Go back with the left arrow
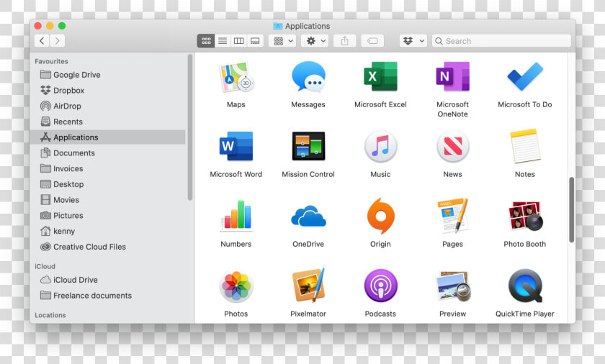 click(x=42, y=41)
